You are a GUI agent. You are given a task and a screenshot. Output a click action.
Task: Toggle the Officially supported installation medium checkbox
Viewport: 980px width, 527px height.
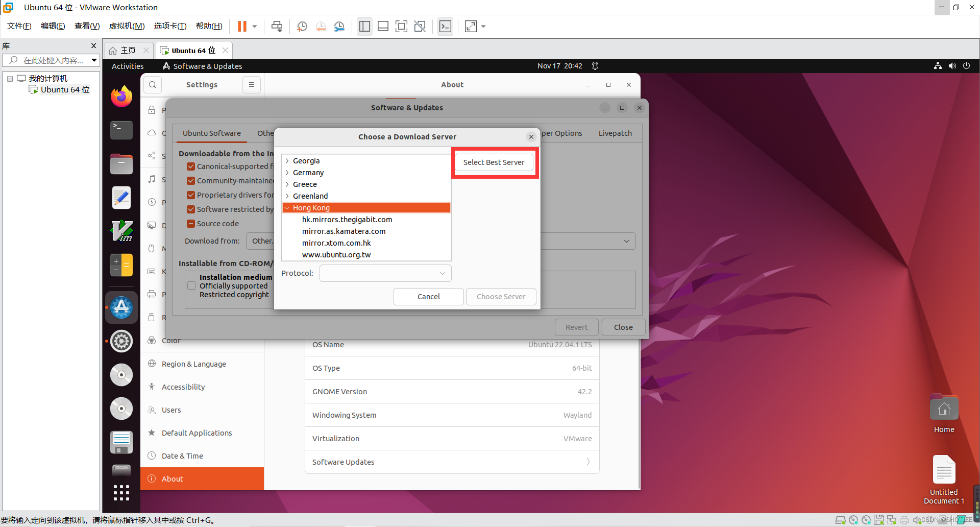tap(191, 285)
